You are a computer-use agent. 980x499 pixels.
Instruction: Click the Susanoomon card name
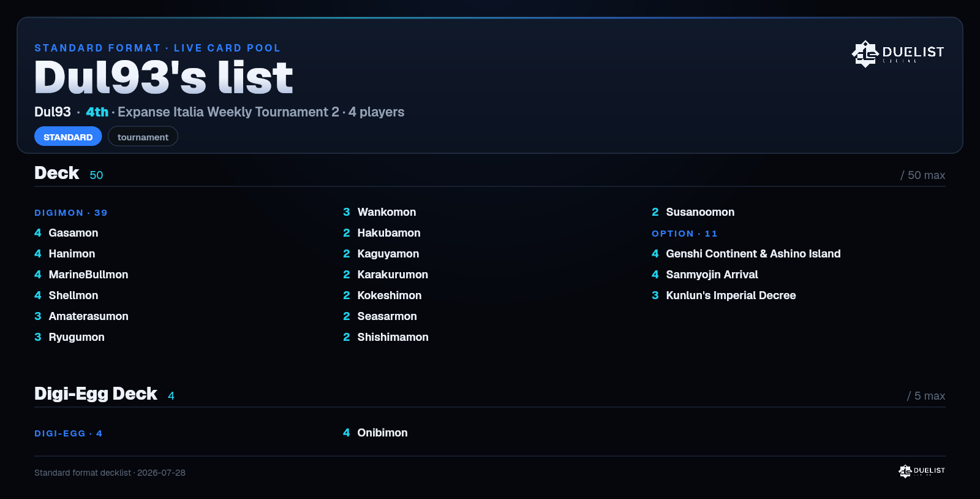coord(700,212)
